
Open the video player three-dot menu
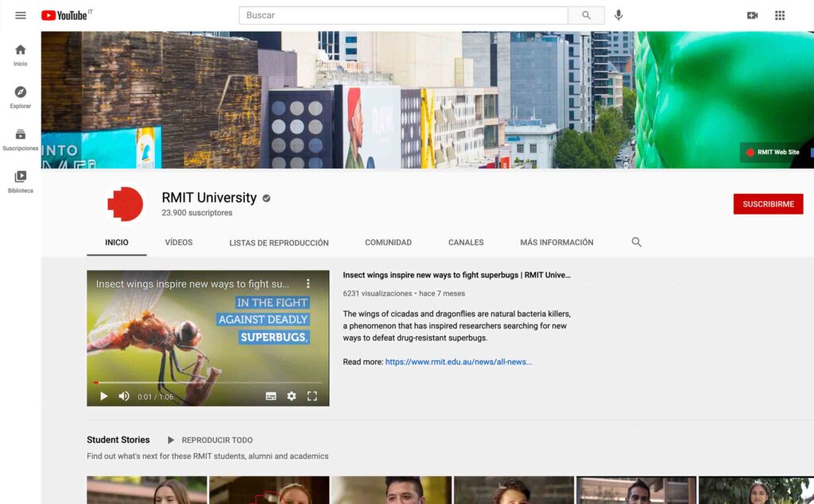(308, 284)
